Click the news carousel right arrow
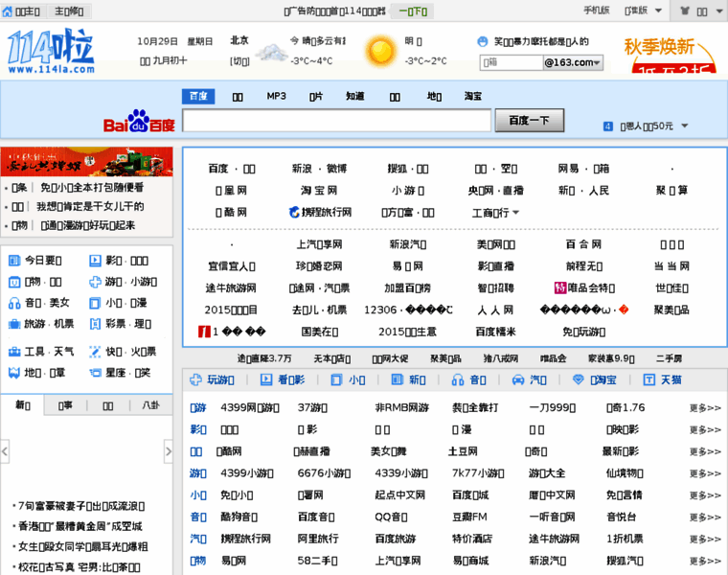The image size is (728, 575). [169, 449]
